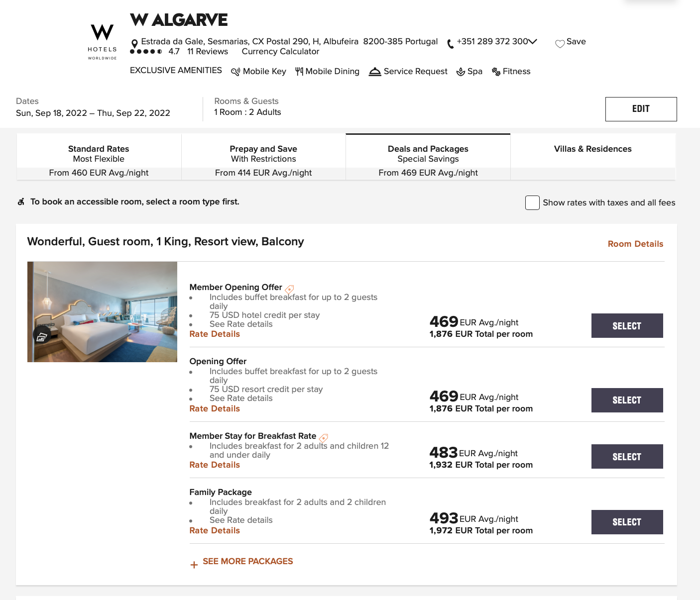This screenshot has height=600, width=700.
Task: Click the W Hotels Worldwide logo
Action: coord(103,42)
